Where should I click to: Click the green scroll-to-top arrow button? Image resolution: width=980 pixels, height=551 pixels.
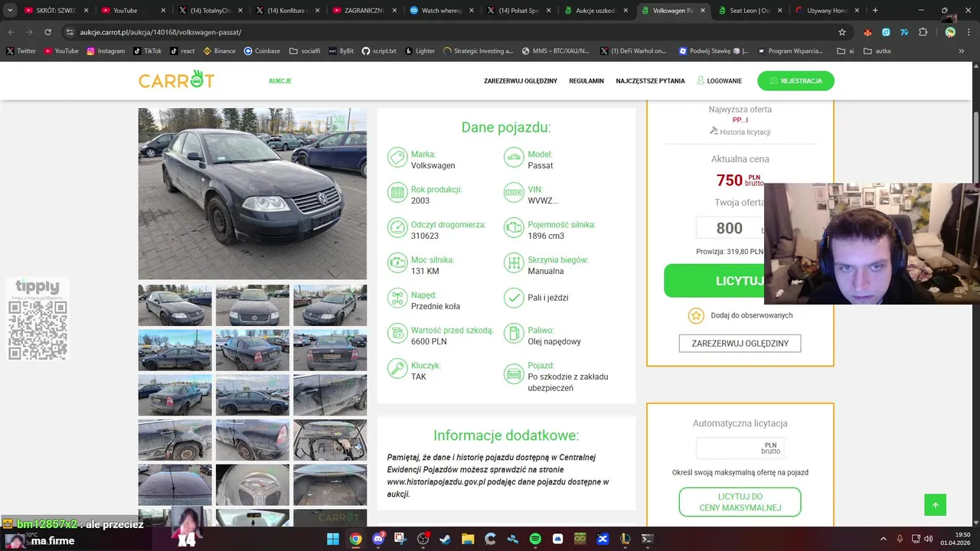935,505
